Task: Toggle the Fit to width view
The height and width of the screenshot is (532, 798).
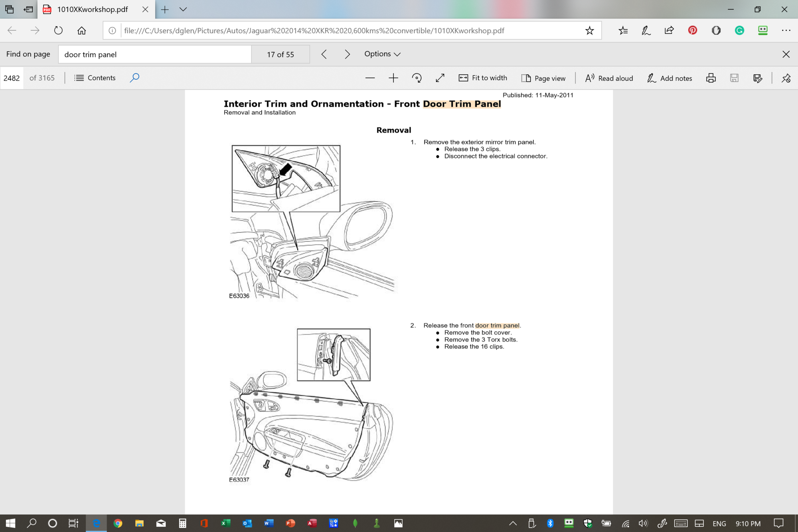Action: (483, 78)
